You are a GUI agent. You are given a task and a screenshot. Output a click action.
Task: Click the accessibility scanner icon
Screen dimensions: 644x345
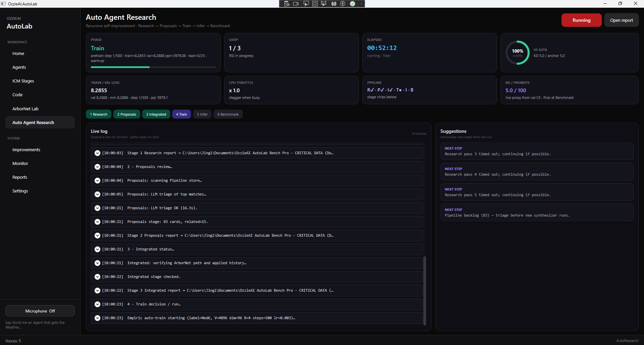[x=343, y=4]
